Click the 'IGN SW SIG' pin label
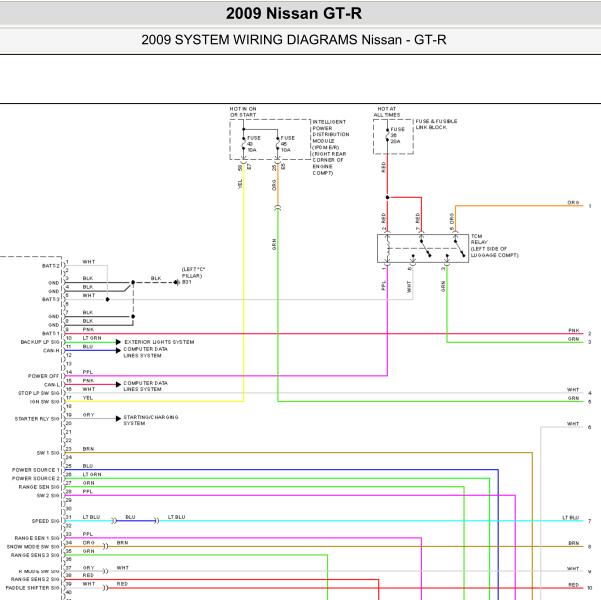 point(44,402)
